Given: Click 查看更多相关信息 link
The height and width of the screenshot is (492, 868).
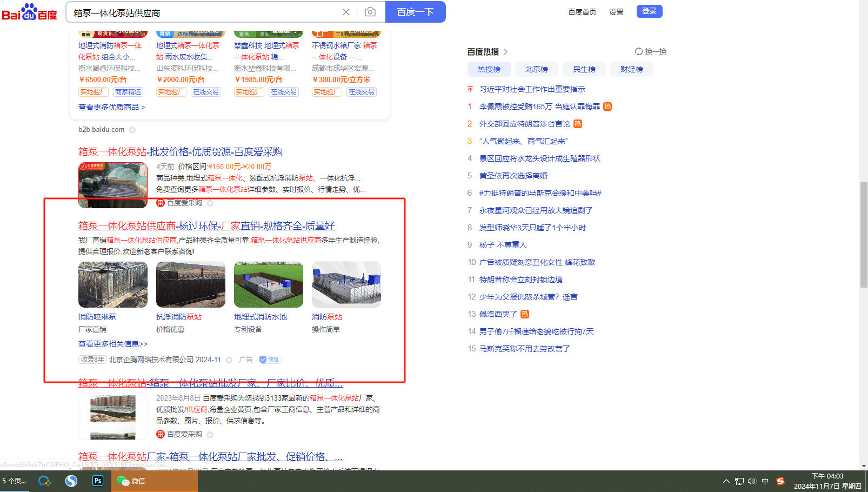Looking at the screenshot, I should point(113,344).
